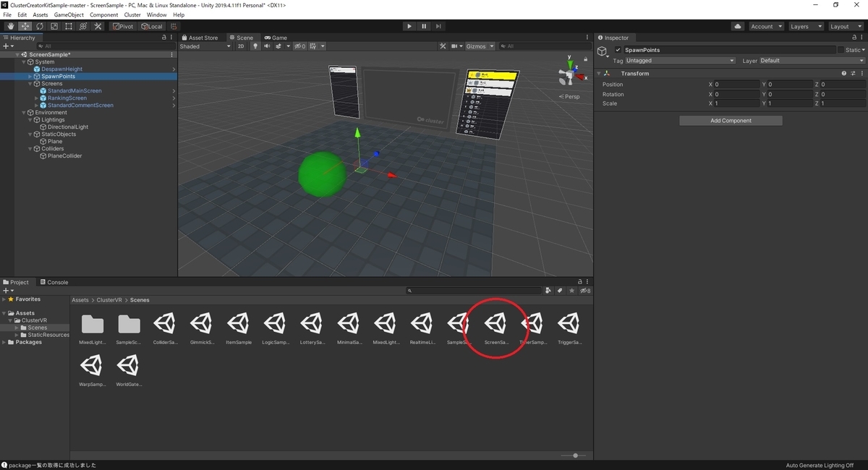Click Auto Generate Lighting Off status
Viewport: 868px width, 470px height.
(x=820, y=466)
